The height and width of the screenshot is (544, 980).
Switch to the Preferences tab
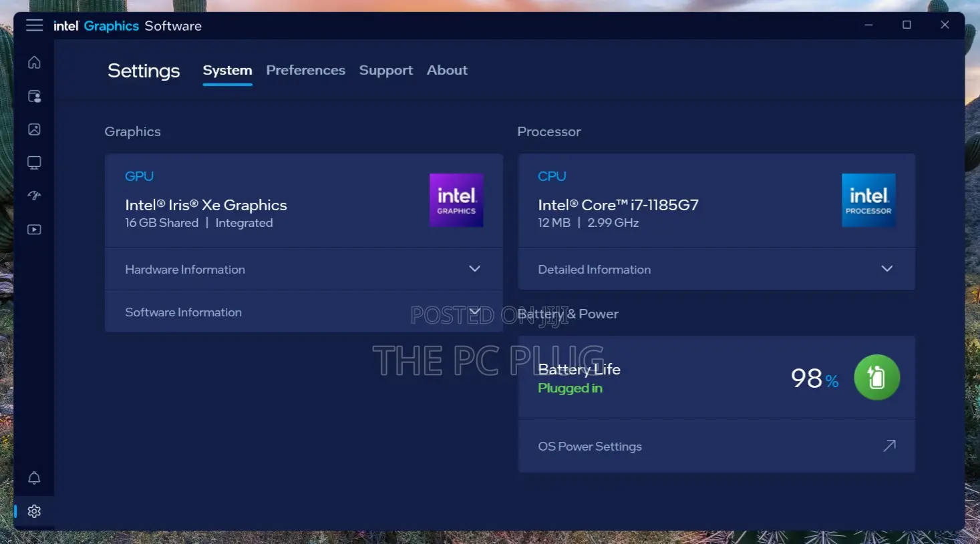coord(305,70)
